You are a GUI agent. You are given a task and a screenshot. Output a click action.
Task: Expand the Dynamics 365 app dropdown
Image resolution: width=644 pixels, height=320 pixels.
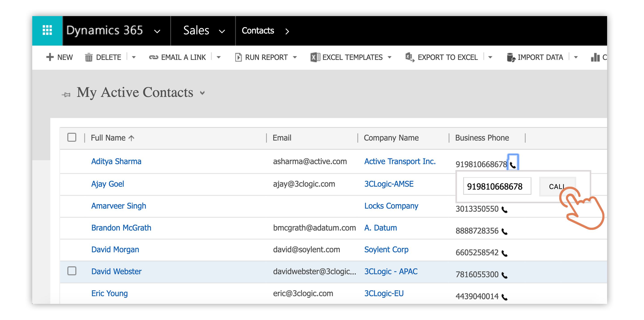(157, 31)
